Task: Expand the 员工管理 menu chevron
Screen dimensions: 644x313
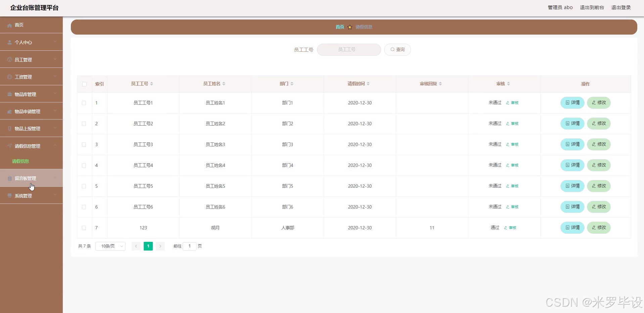Action: [x=55, y=59]
